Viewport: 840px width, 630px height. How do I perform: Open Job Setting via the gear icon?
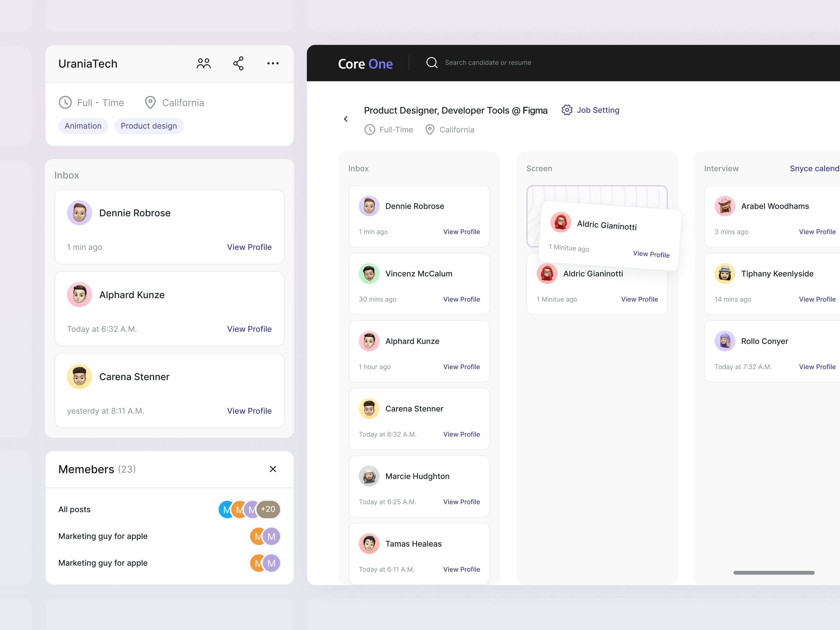coord(566,110)
